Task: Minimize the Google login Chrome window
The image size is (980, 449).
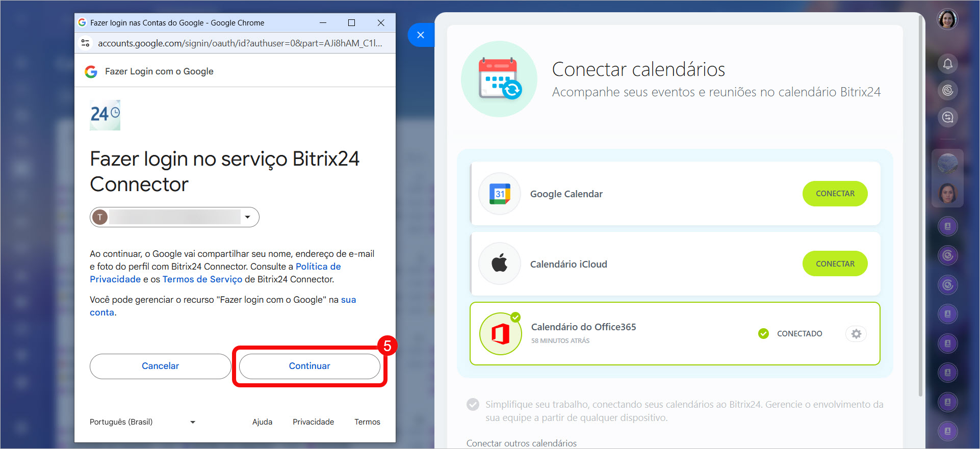Action: pos(323,23)
